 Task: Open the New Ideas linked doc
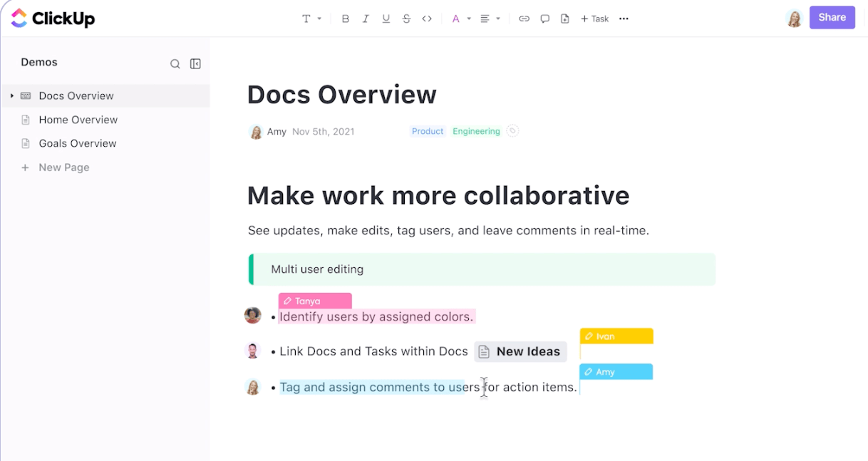(x=521, y=351)
